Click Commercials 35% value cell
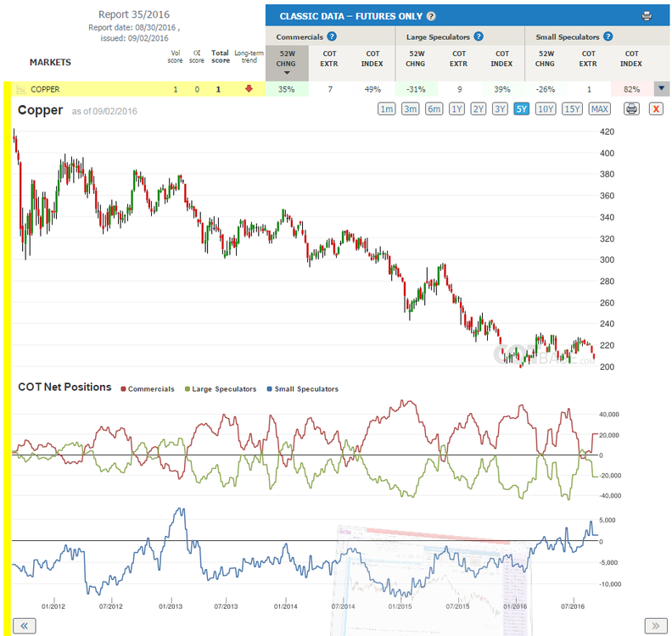The image size is (672, 636). pyautogui.click(x=287, y=89)
